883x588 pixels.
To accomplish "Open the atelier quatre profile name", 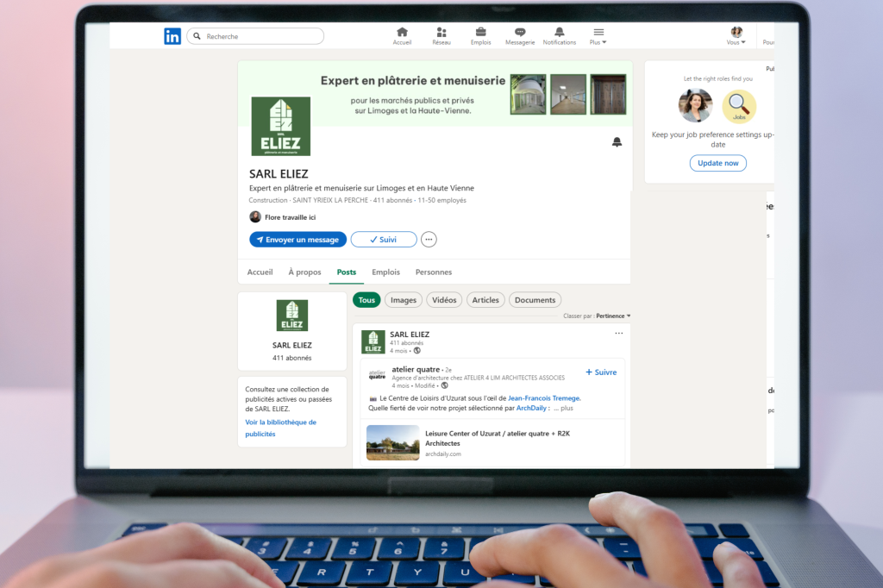I will click(416, 370).
